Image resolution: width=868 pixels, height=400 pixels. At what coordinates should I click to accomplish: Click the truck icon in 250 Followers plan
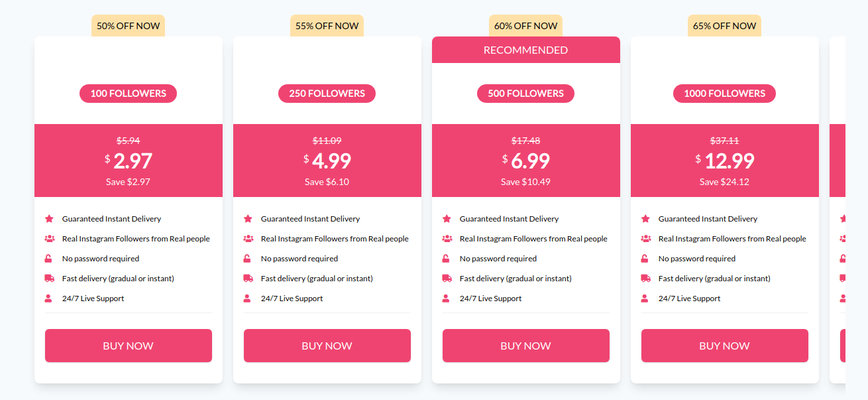pos(248,279)
